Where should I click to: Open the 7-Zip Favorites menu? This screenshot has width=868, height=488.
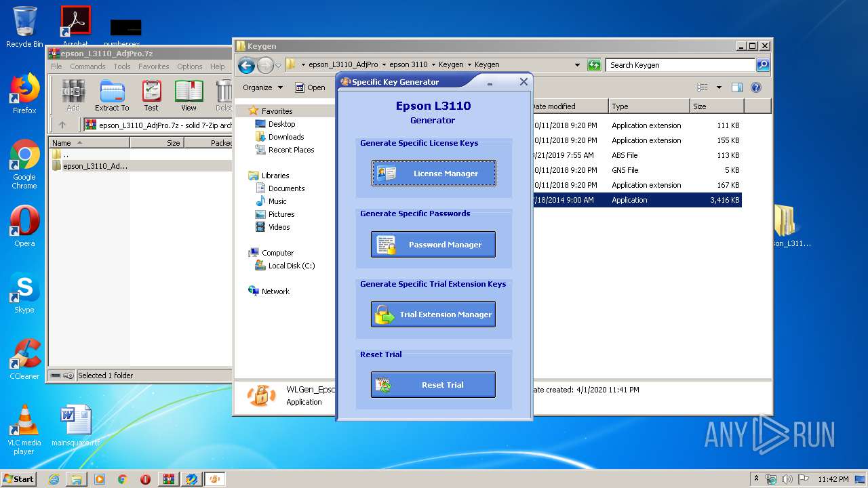154,66
